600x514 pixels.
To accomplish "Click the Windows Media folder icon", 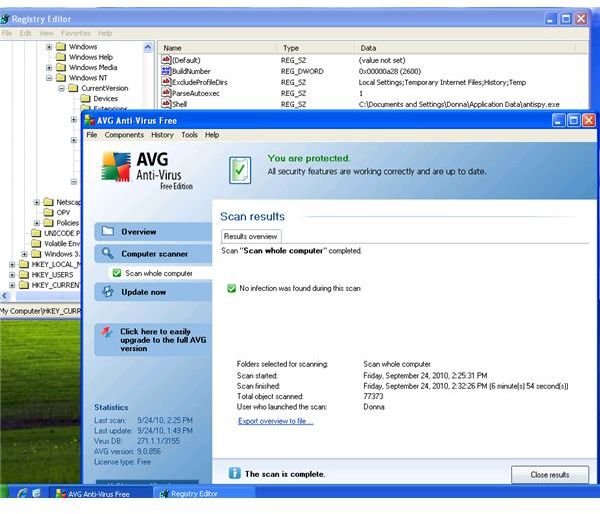I will click(x=61, y=67).
